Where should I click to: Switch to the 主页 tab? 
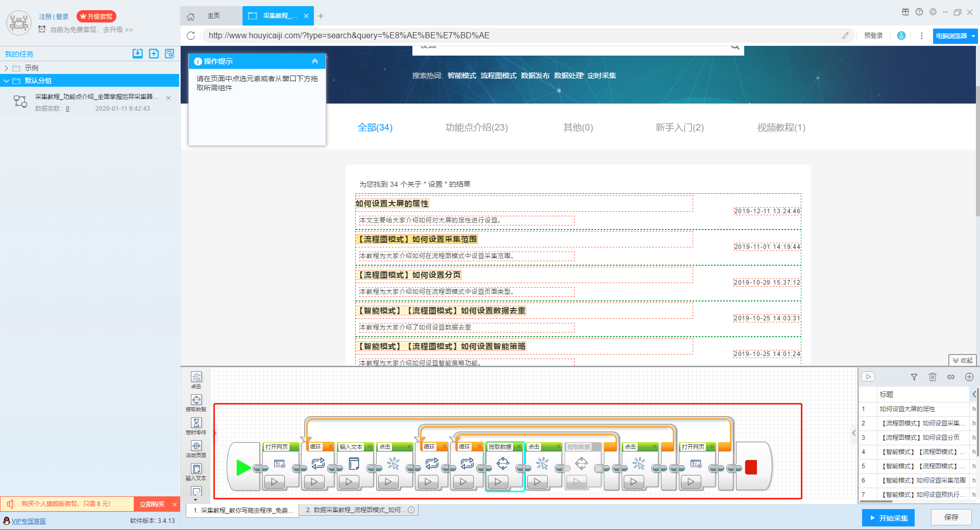click(x=213, y=16)
